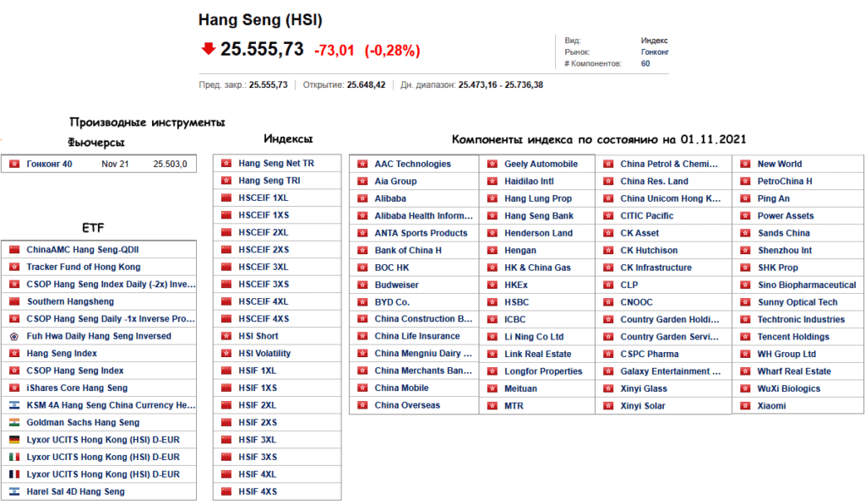Click the China flag beside HSI Volatility
865x504 pixels.
coord(226,354)
